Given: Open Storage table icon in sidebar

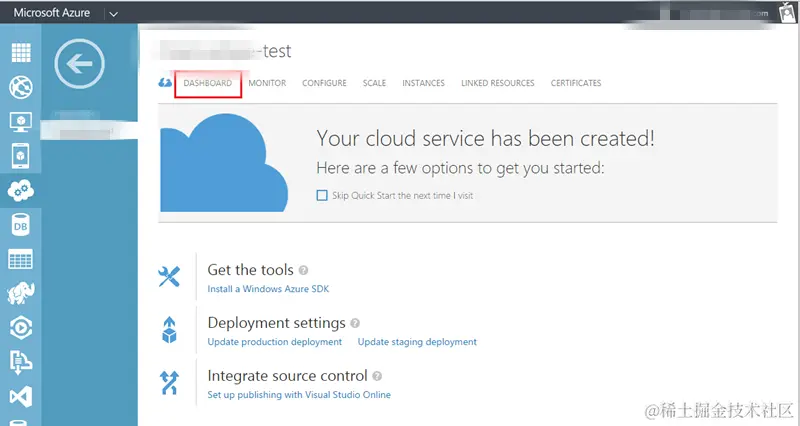Looking at the screenshot, I should (x=21, y=259).
